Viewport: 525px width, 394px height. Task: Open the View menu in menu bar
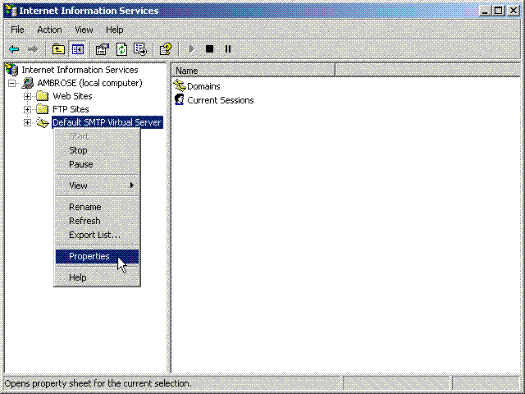[x=84, y=30]
